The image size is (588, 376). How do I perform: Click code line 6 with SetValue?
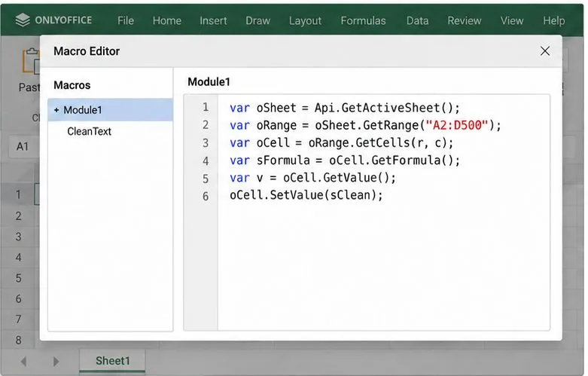pyautogui.click(x=306, y=195)
